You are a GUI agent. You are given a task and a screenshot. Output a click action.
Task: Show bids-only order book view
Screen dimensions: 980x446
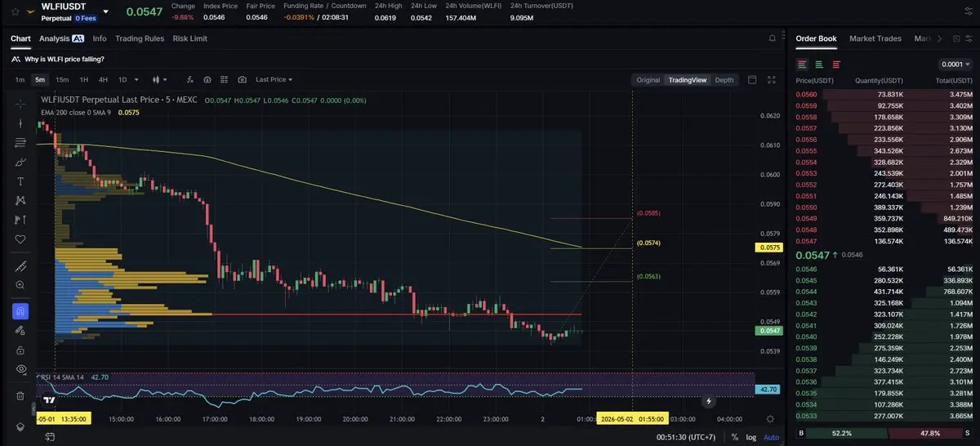tap(819, 64)
